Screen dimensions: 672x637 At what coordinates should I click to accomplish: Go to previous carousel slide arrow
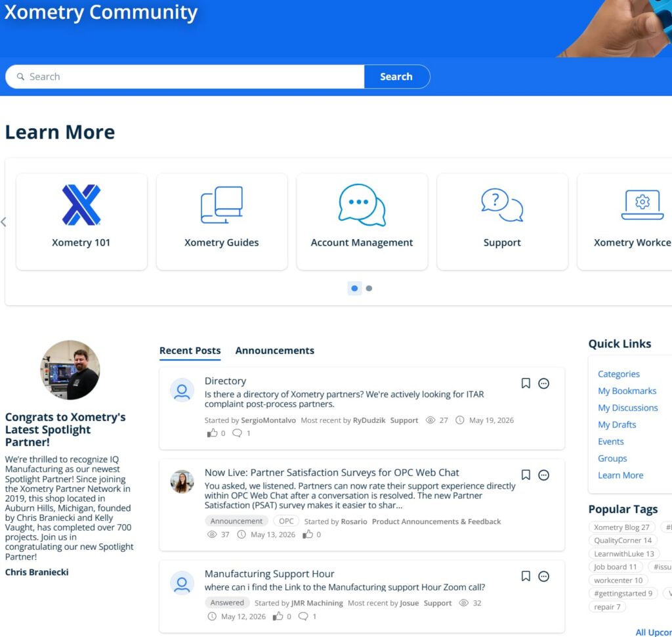coord(4,222)
